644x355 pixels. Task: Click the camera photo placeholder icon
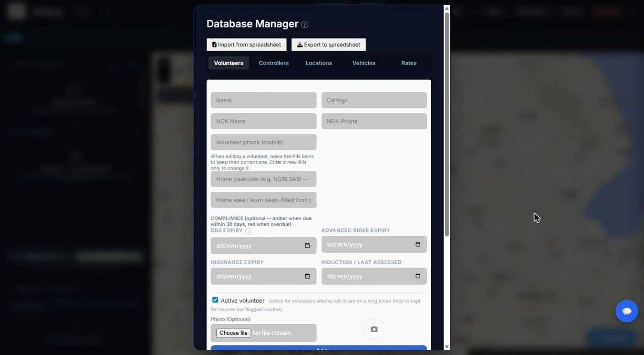click(374, 329)
